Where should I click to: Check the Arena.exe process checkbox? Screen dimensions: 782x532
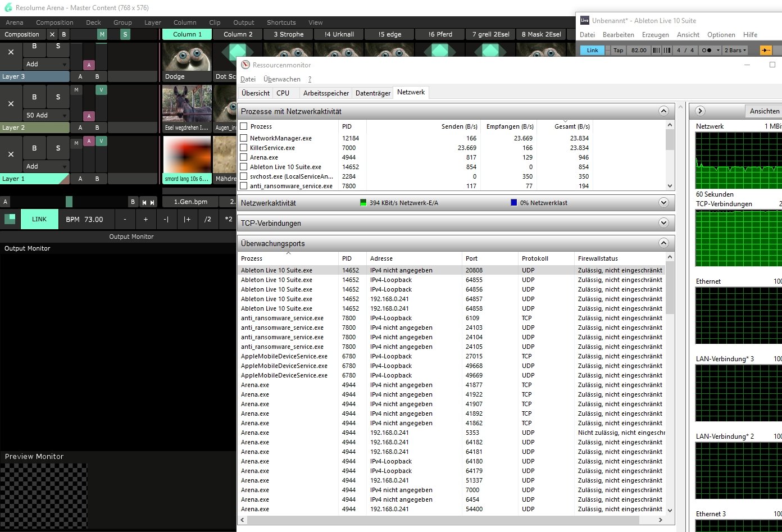point(244,157)
